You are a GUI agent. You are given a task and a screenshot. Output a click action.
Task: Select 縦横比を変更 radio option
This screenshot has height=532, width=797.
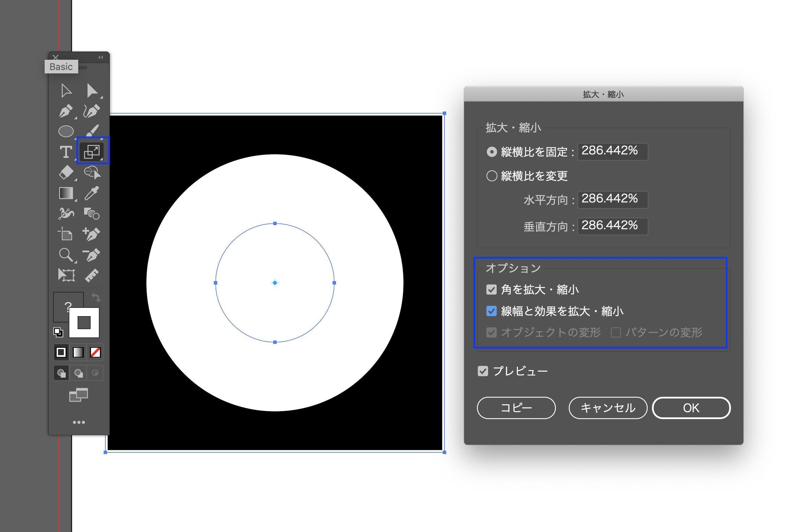pyautogui.click(x=492, y=176)
